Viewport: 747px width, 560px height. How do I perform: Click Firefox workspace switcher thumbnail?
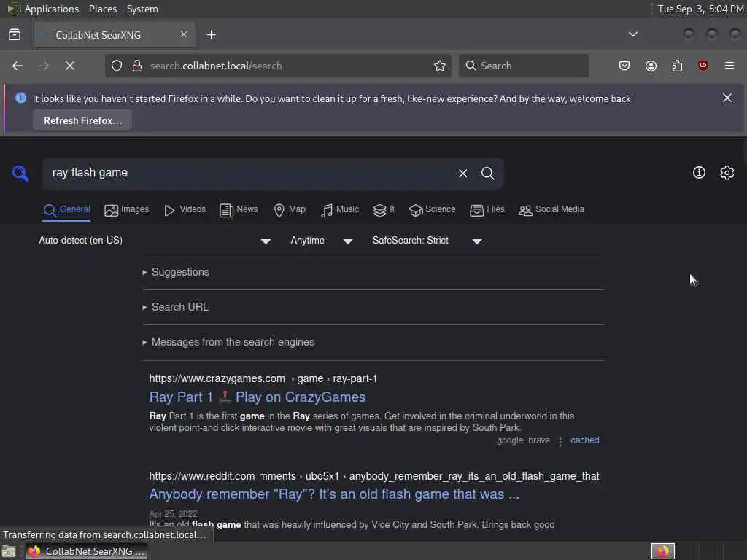[x=662, y=551]
